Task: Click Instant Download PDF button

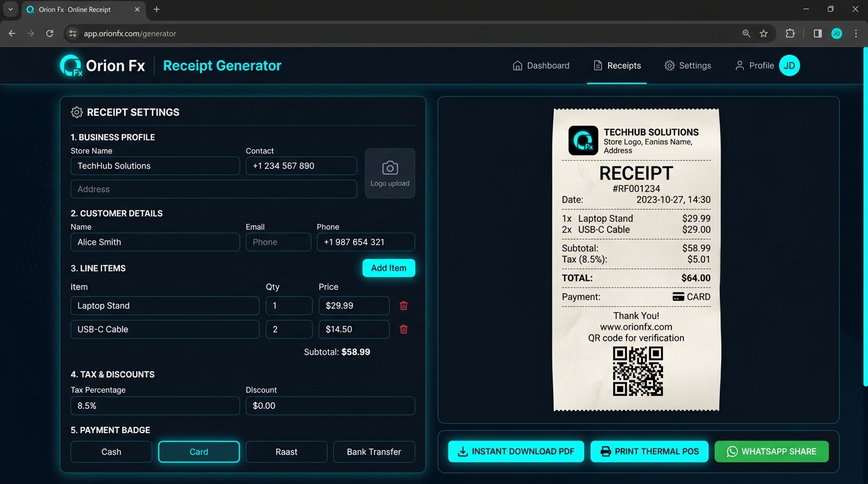Action: [x=516, y=451]
